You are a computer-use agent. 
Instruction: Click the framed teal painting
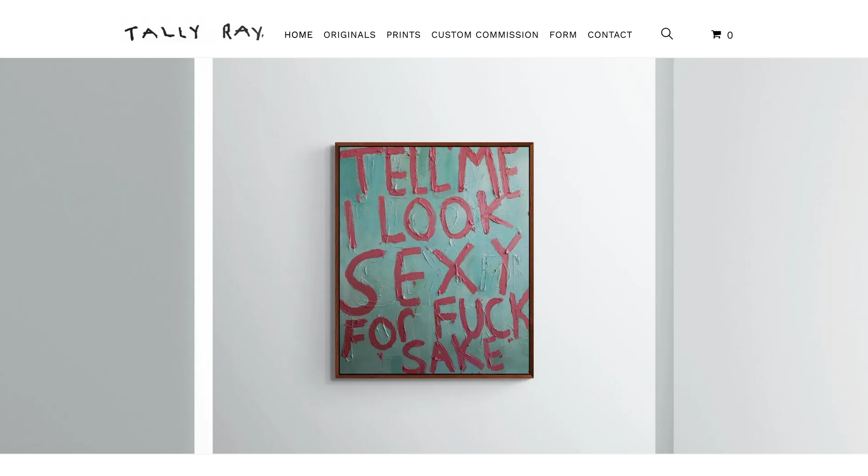point(434,260)
